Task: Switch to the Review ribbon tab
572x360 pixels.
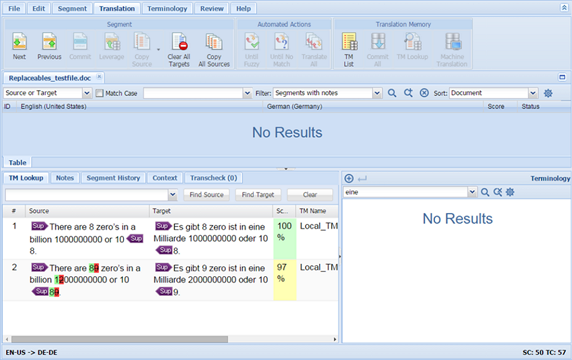Action: (x=212, y=8)
